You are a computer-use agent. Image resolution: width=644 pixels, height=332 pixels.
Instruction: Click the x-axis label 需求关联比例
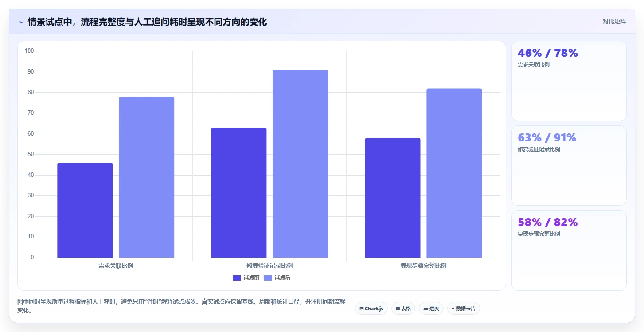pos(116,266)
